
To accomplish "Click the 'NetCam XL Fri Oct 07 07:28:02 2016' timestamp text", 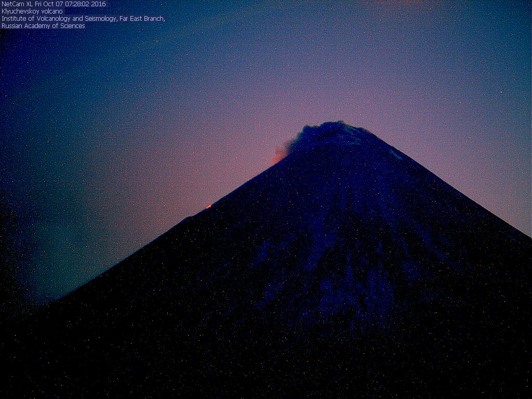I will coord(54,4).
